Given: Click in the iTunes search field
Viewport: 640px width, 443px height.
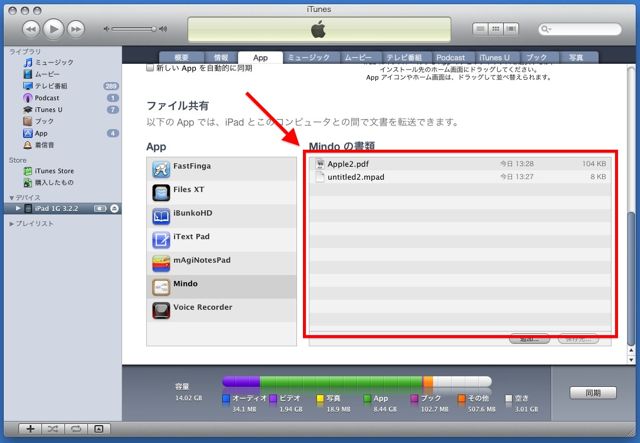Looking at the screenshot, I should 580,29.
